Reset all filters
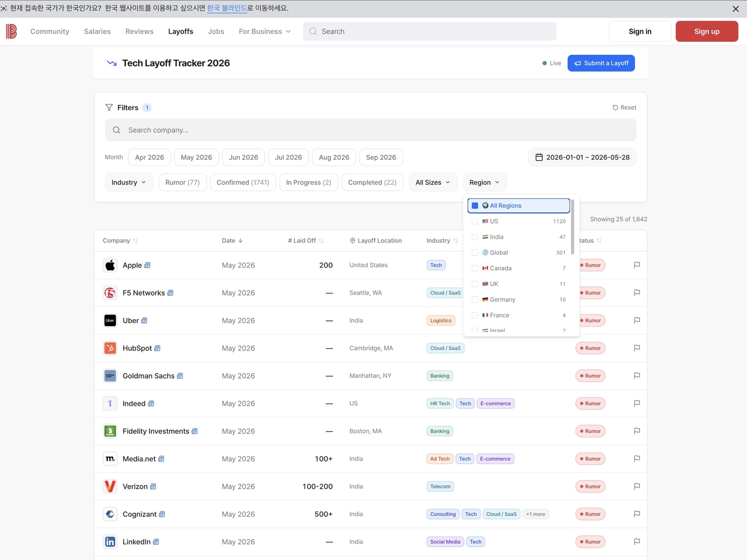Viewport: 747px width, 560px height. (624, 108)
